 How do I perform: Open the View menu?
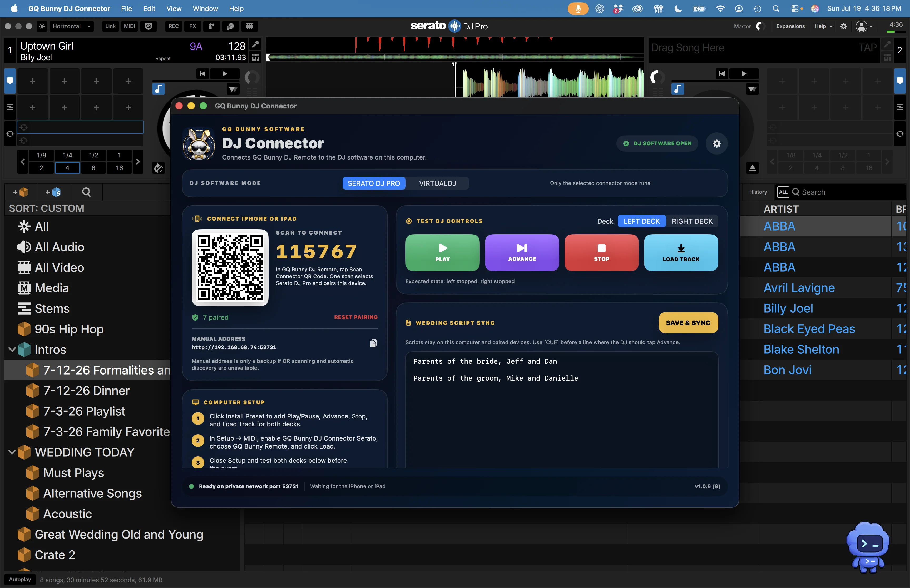point(174,8)
